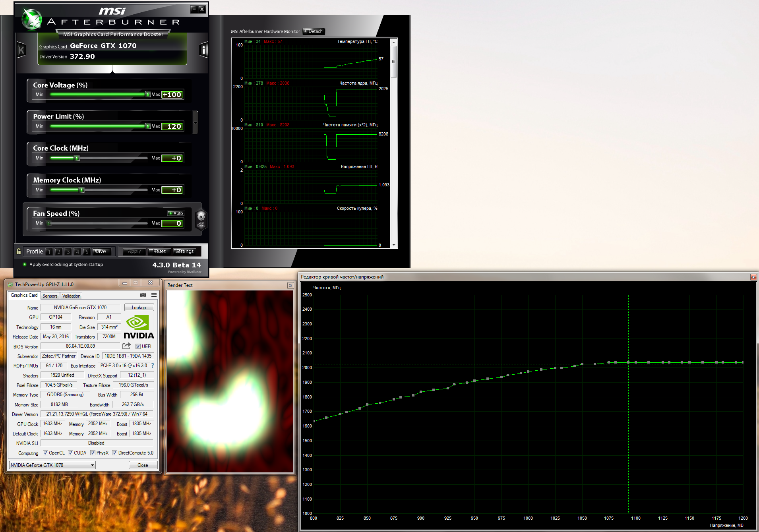Toggle the DirectCompute 5.0 checkbox
This screenshot has width=759, height=532.
(115, 453)
